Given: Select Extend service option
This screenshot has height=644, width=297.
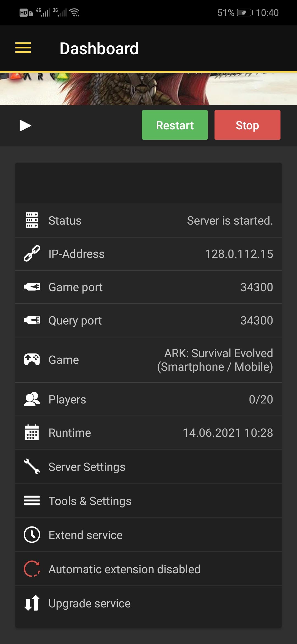Looking at the screenshot, I should click(86, 535).
